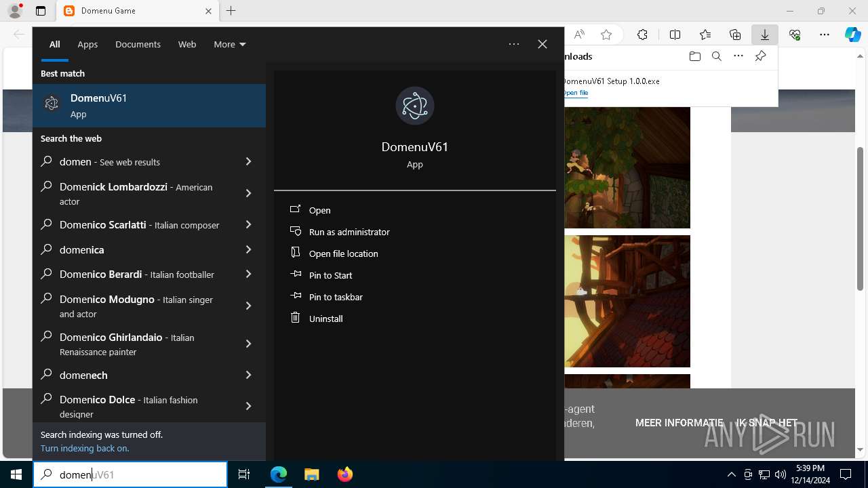The image size is (868, 488).
Task: Open more options in Downloads panel
Action: pyautogui.click(x=738, y=56)
